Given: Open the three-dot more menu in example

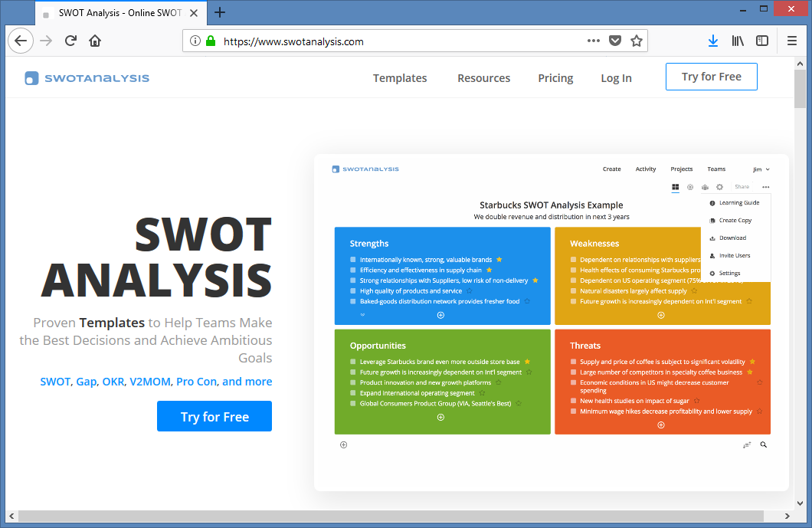Looking at the screenshot, I should coord(765,187).
